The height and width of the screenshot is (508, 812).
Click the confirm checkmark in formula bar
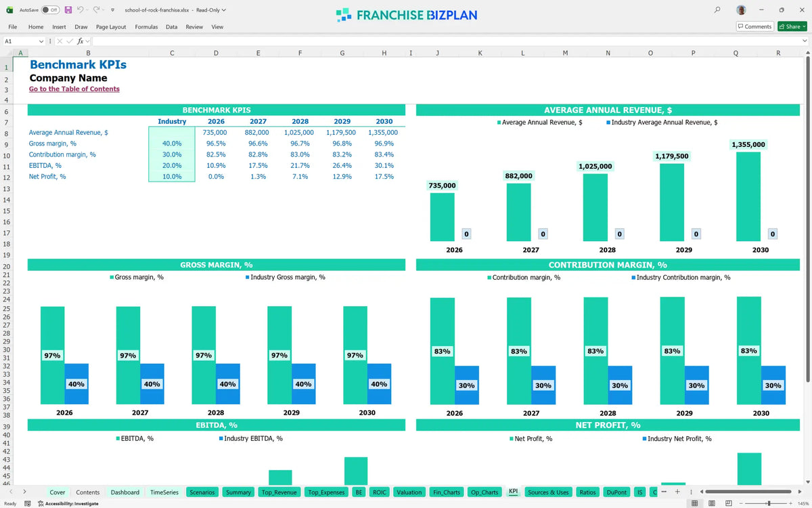[70, 41]
